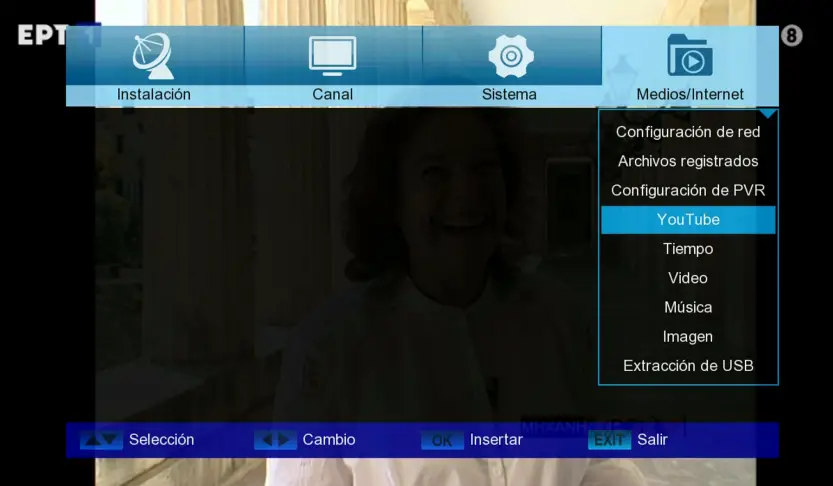833x486 pixels.
Task: Open the satellite dish Instalación icon
Action: point(153,56)
